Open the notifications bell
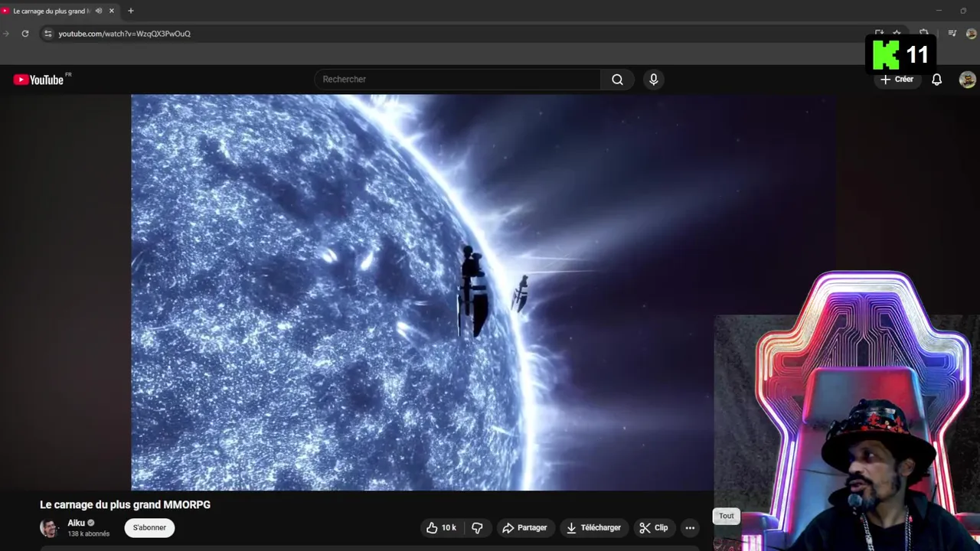 point(936,80)
